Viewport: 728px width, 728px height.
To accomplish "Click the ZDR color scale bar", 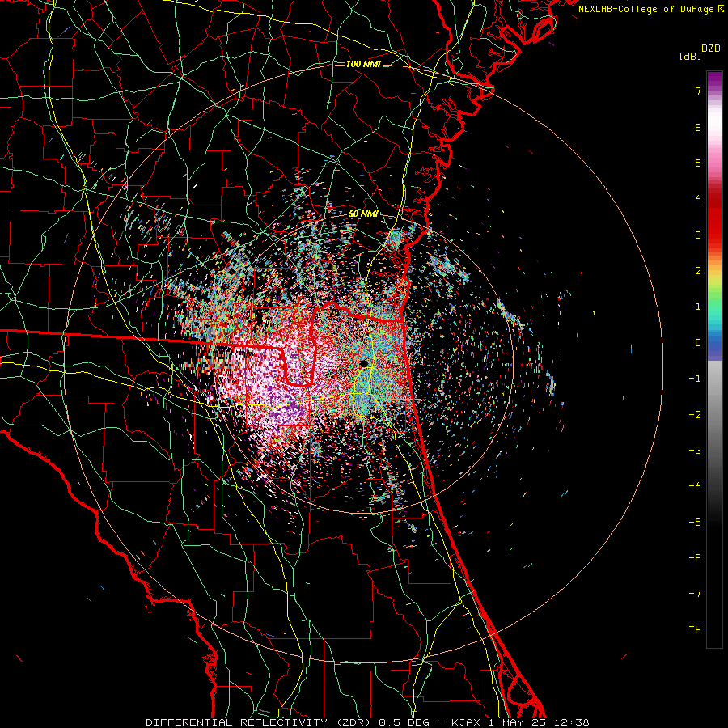I will [714, 359].
